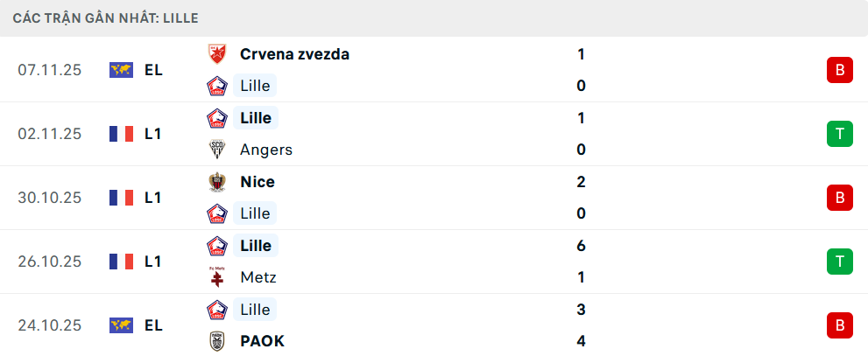Open the Crvena zvezda team link

click(x=294, y=54)
